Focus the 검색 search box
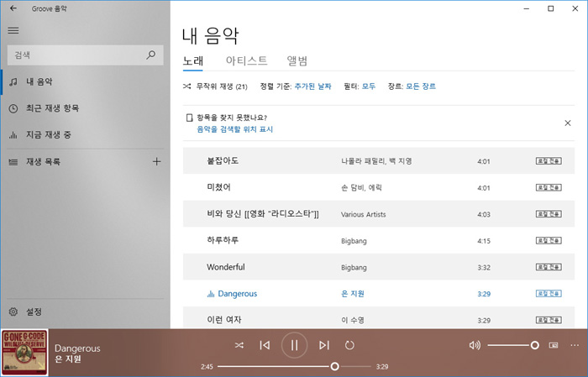The height and width of the screenshot is (377, 588). coord(85,55)
